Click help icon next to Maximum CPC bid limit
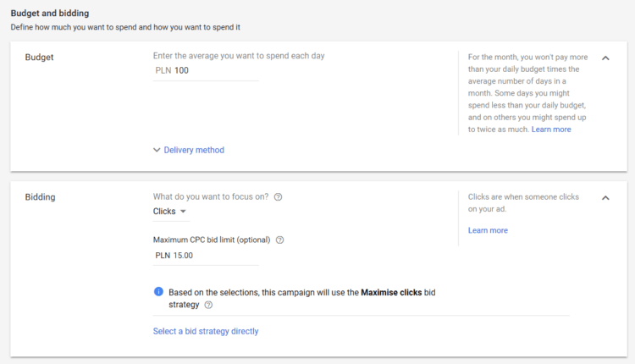Image resolution: width=635 pixels, height=364 pixels. click(280, 240)
